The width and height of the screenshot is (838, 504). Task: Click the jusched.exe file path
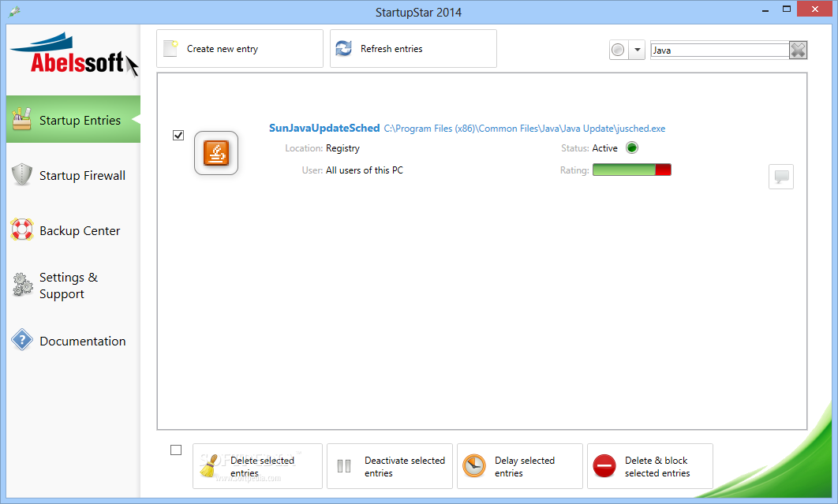pyautogui.click(x=525, y=129)
